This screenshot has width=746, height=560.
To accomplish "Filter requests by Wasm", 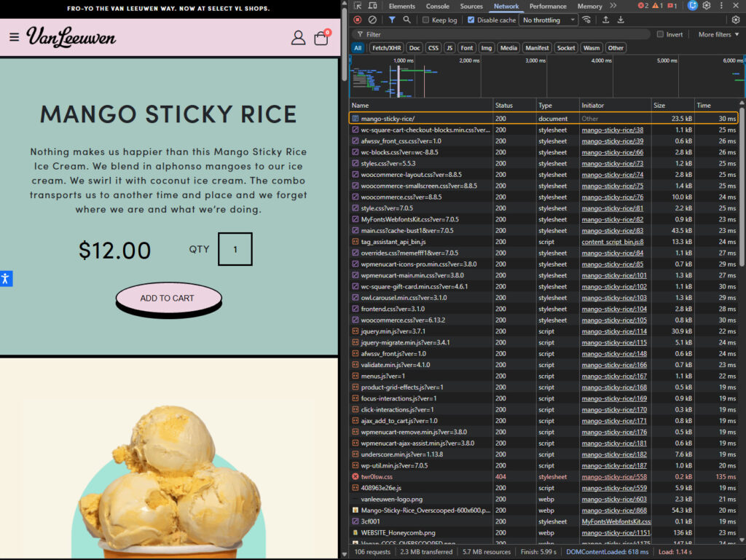I will 592,48.
